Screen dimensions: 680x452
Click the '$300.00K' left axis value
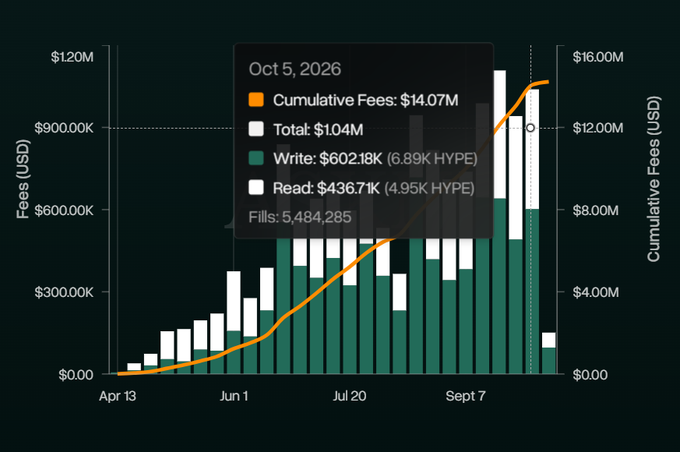pos(64,292)
